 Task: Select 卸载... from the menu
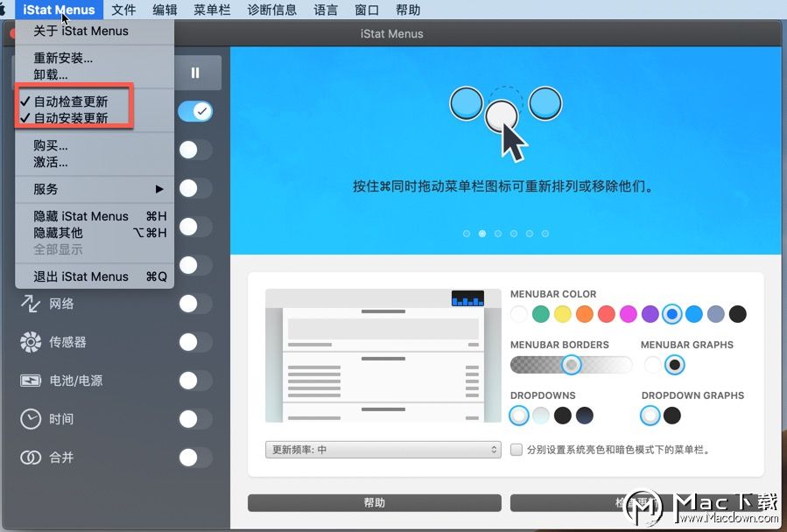95,74
